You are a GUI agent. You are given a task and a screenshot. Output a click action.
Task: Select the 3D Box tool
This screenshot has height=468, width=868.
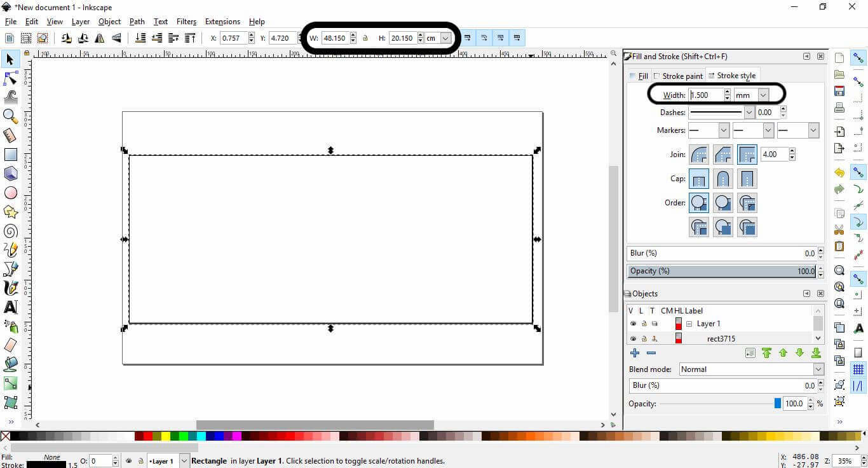(x=10, y=174)
